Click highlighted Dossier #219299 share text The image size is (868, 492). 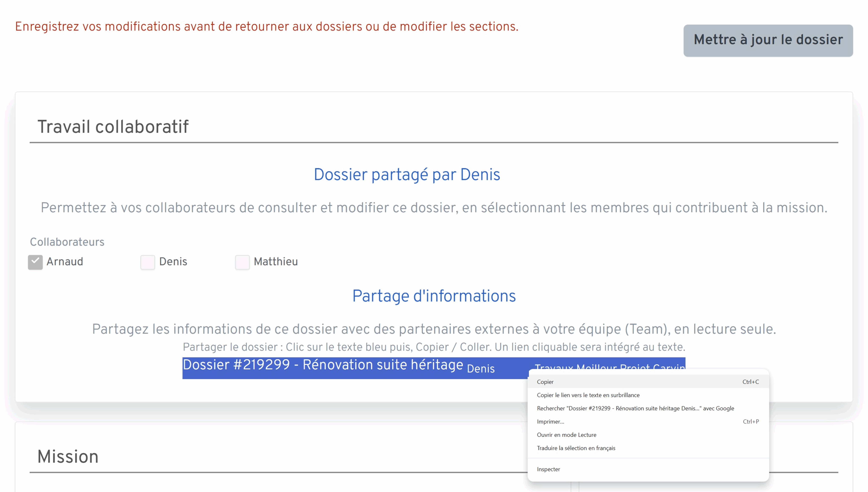click(323, 365)
